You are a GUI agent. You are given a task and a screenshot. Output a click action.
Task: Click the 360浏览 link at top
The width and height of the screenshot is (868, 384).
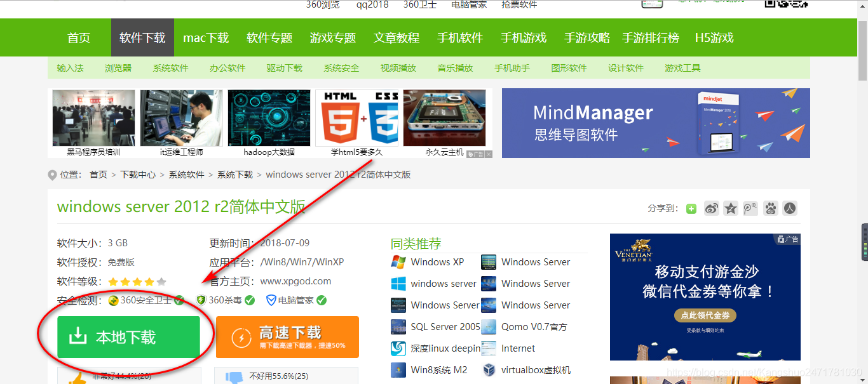click(323, 4)
